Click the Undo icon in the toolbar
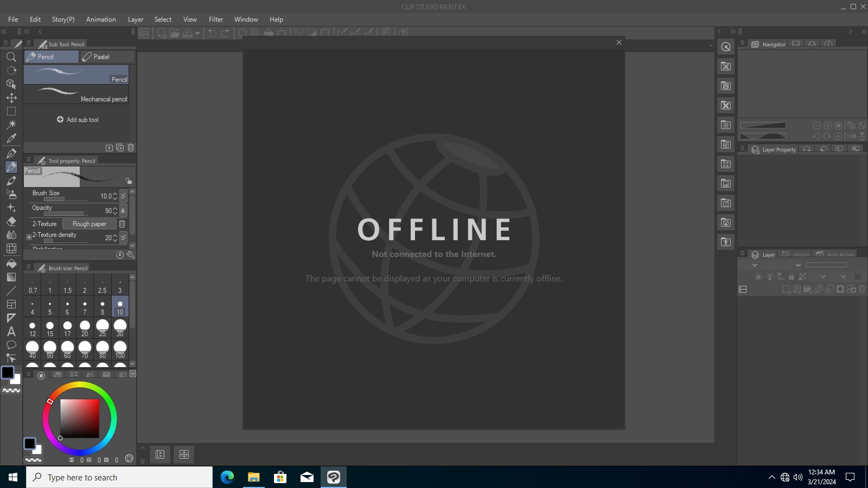This screenshot has width=868, height=488. [211, 33]
